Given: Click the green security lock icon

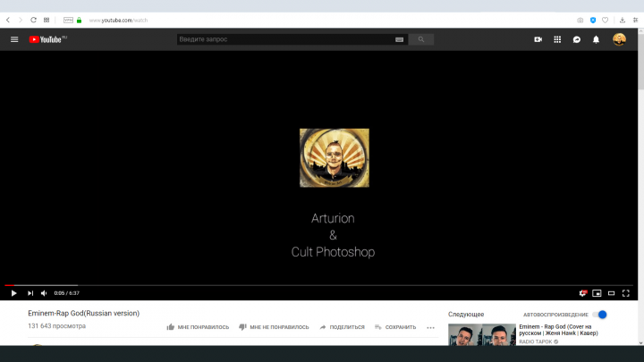Looking at the screenshot, I should [x=80, y=20].
